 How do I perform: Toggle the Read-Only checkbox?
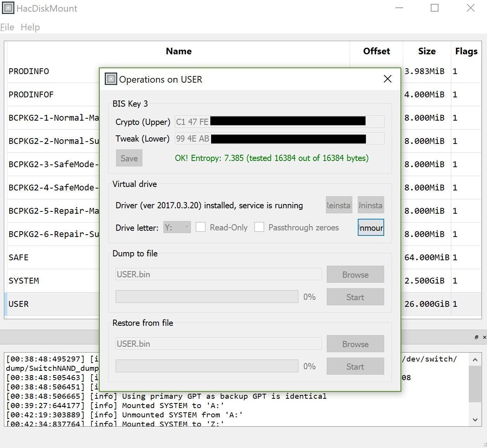click(201, 227)
